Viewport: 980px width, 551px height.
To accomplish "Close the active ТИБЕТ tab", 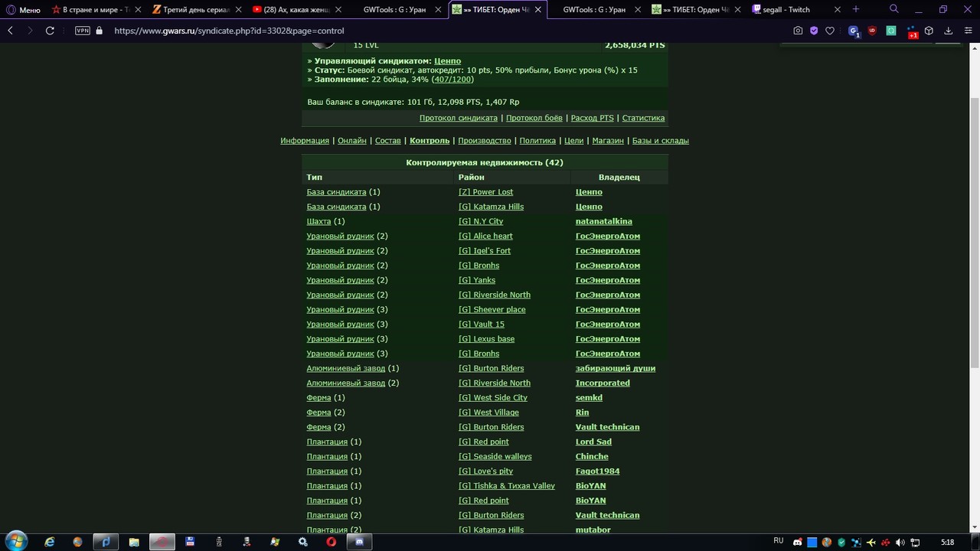I will point(538,10).
